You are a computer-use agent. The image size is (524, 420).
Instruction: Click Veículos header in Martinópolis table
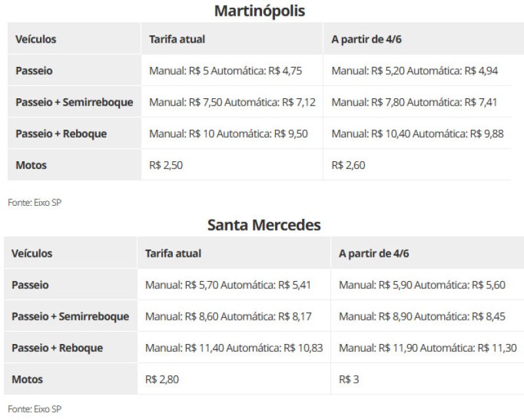point(36,39)
